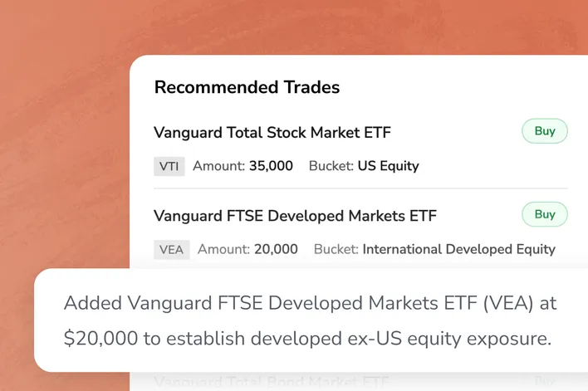This screenshot has height=391, width=588.
Task: Click the Bucket label in the VEA row
Action: tap(336, 249)
